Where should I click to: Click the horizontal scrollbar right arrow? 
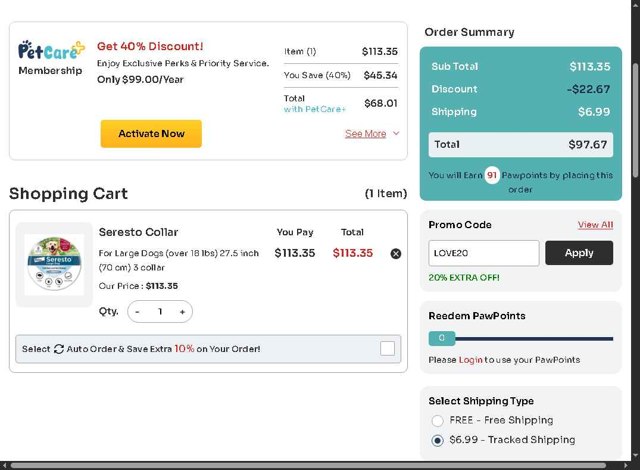click(x=626, y=466)
